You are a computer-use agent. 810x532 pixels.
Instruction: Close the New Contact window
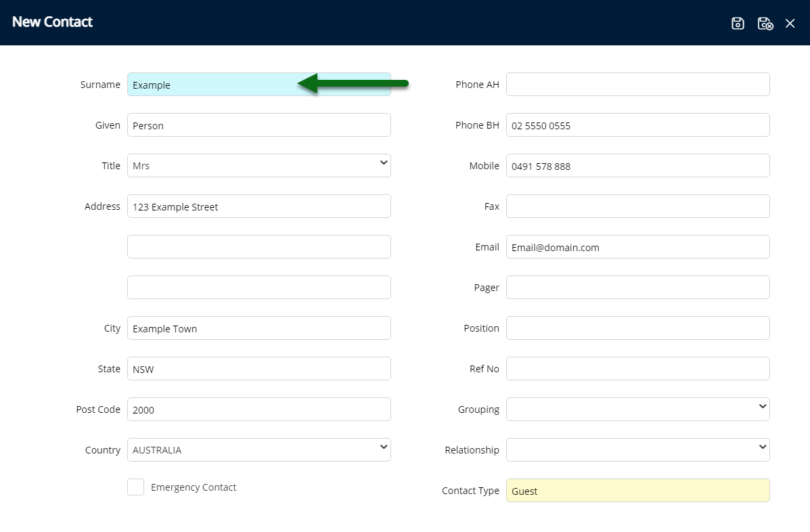coord(790,23)
